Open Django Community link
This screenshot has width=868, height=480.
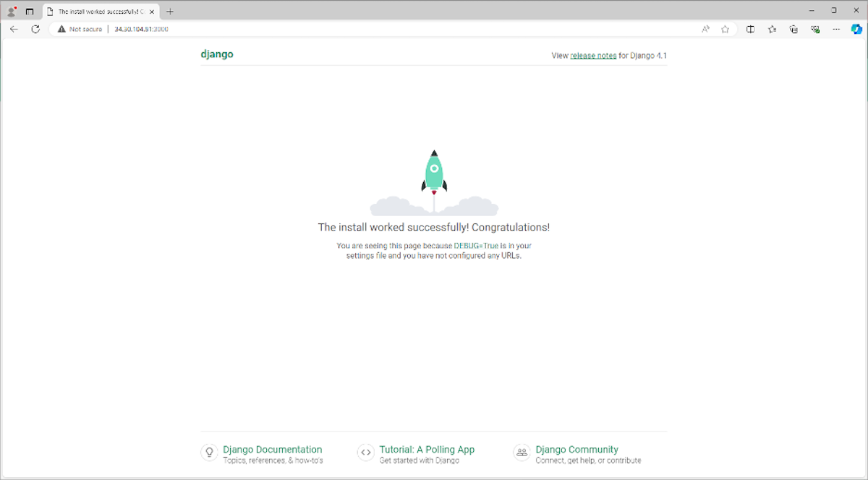pyautogui.click(x=576, y=450)
